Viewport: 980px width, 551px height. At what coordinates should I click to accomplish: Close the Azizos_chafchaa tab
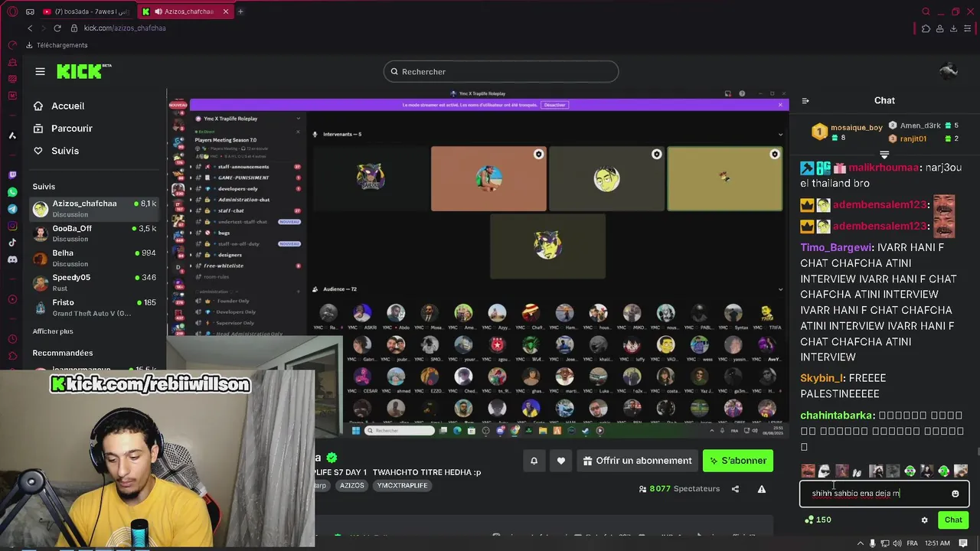(x=226, y=11)
